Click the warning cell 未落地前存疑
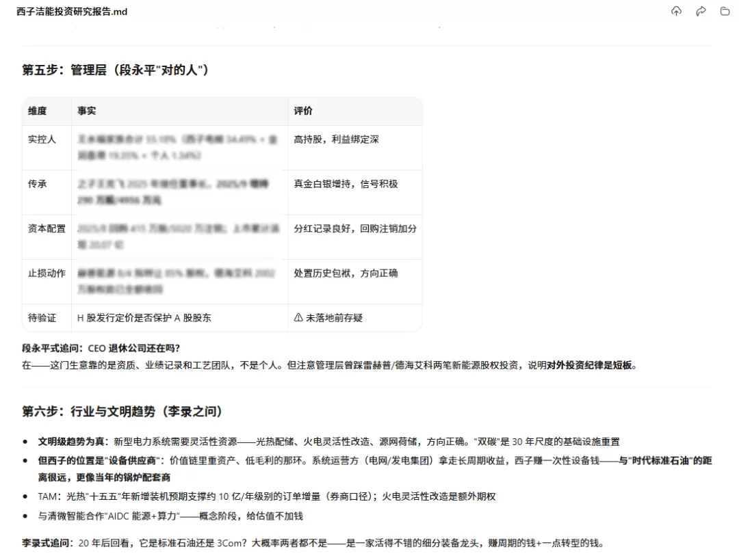The width and height of the screenshot is (739, 560). 328,319
